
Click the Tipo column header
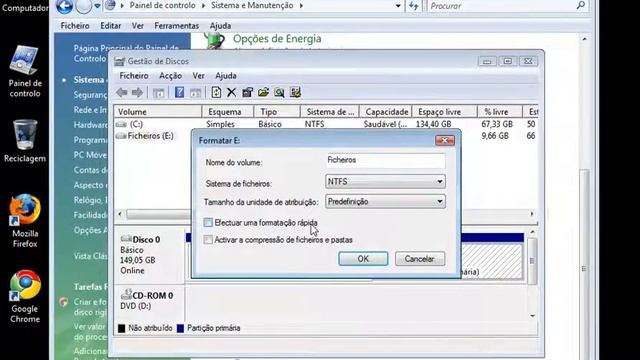coord(277,112)
